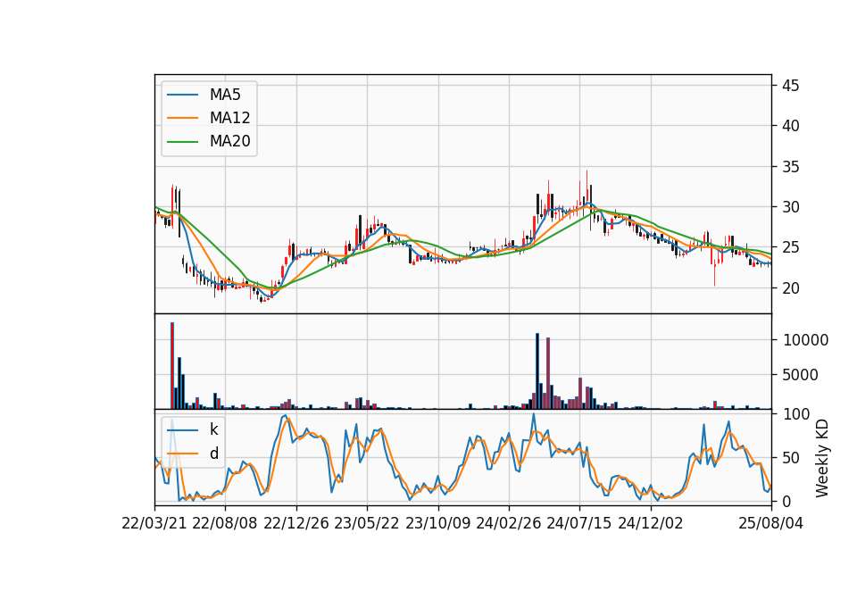This screenshot has width=857, height=616.
Task: Click the Weekly KD axis label
Action: [821, 458]
